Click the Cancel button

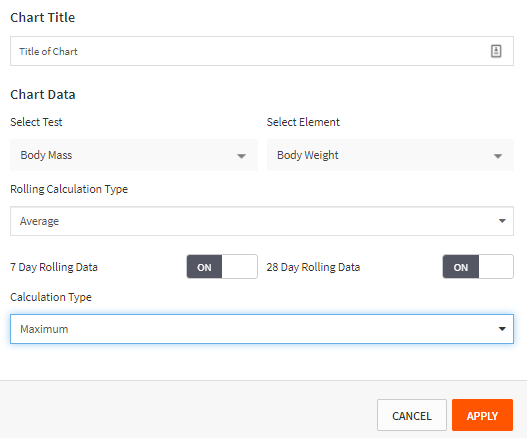pyautogui.click(x=412, y=415)
